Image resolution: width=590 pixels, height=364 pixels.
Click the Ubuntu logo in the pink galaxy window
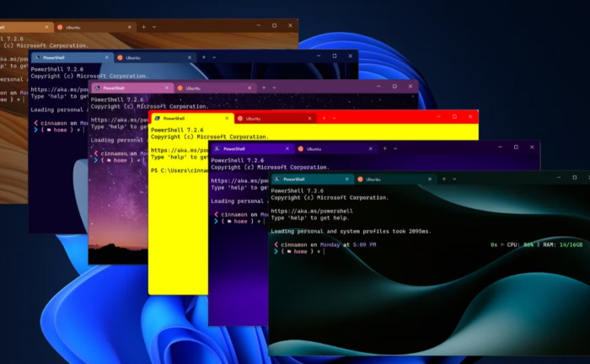pos(180,88)
